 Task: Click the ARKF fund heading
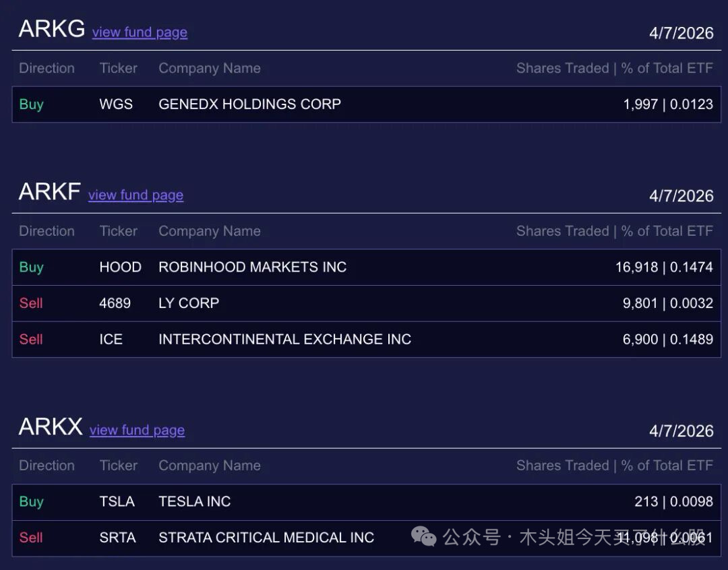coord(50,192)
